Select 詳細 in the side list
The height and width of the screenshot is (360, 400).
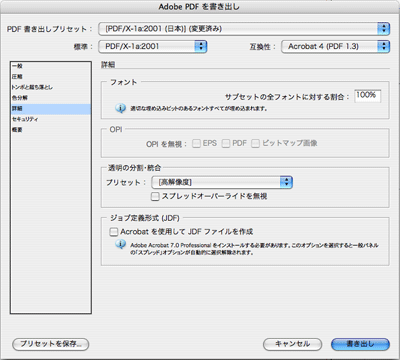pyautogui.click(x=51, y=109)
